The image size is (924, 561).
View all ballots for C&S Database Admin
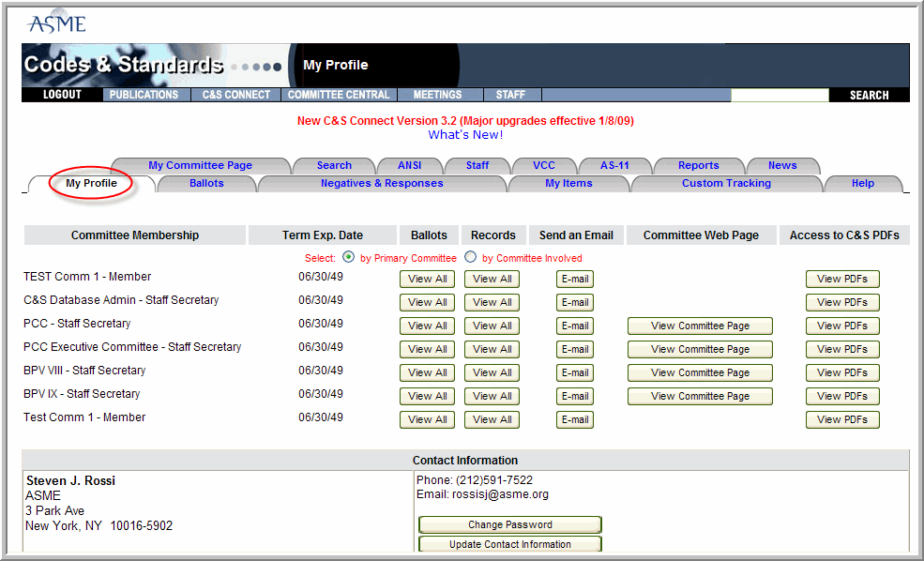tap(427, 302)
